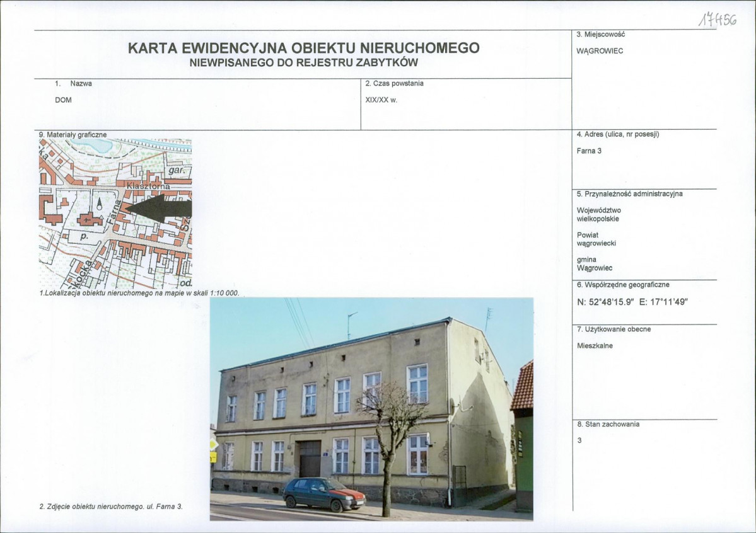Click the 'gar.' label on the map
Viewport: 756px width, 533px height.
pos(177,170)
